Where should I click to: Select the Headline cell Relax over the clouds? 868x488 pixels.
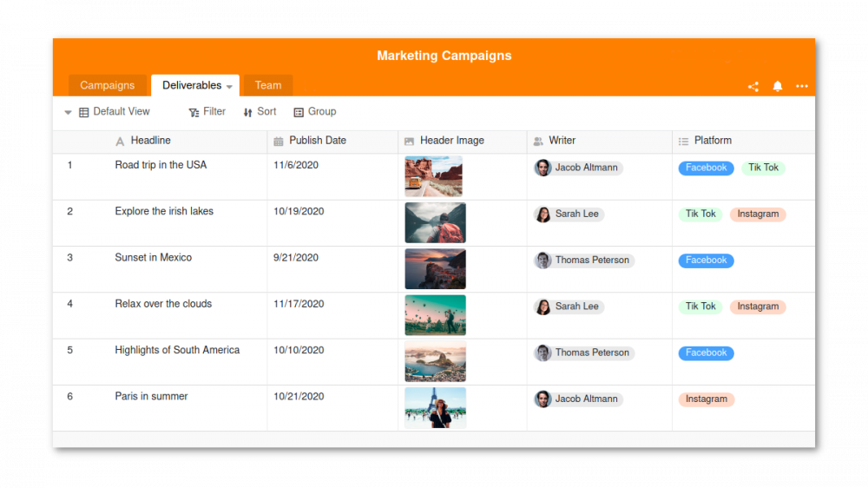coord(163,304)
